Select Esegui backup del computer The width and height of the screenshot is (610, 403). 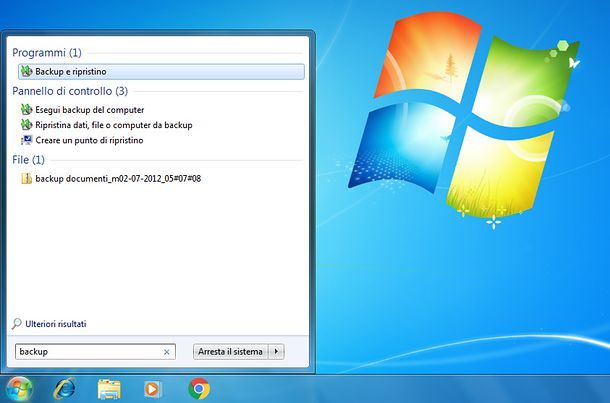pyautogui.click(x=89, y=110)
